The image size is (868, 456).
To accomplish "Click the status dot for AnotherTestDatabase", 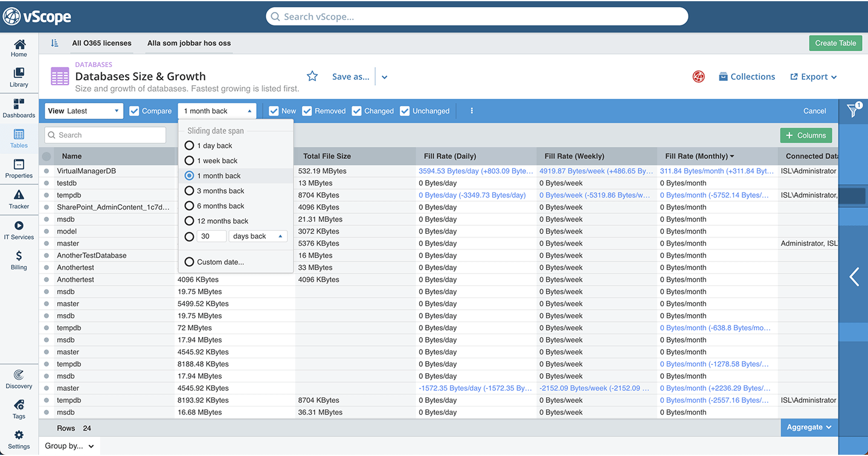I will pos(47,255).
